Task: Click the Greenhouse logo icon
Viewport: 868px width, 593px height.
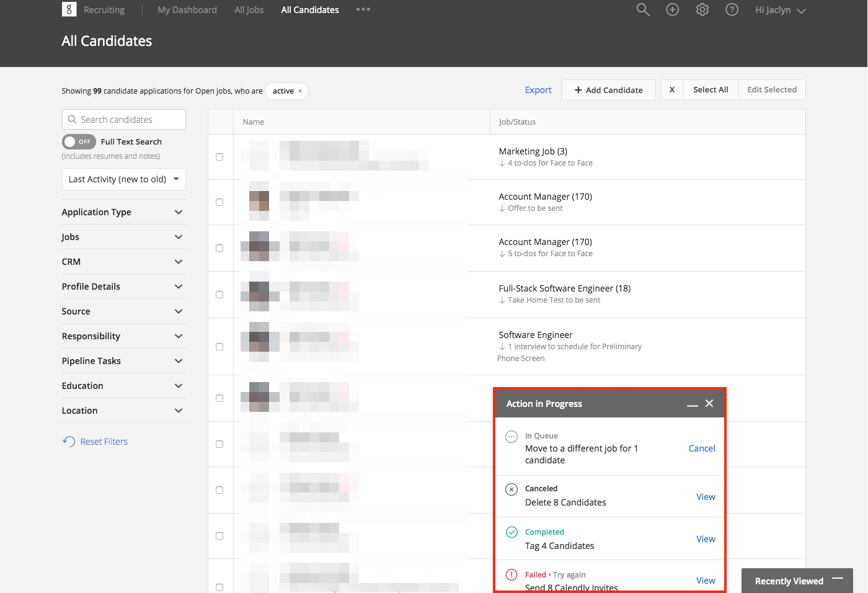Action: click(x=69, y=9)
